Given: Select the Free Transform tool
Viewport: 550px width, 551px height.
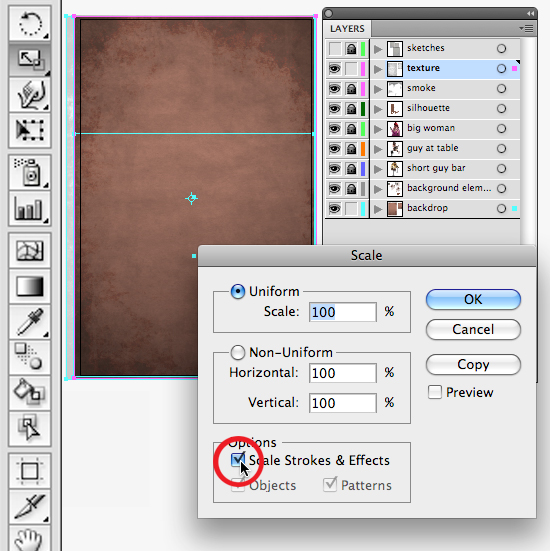Looking at the screenshot, I should click(x=30, y=130).
